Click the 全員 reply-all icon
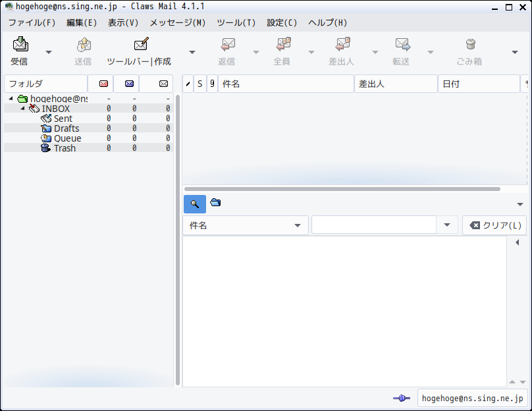The image size is (532, 411). (283, 45)
